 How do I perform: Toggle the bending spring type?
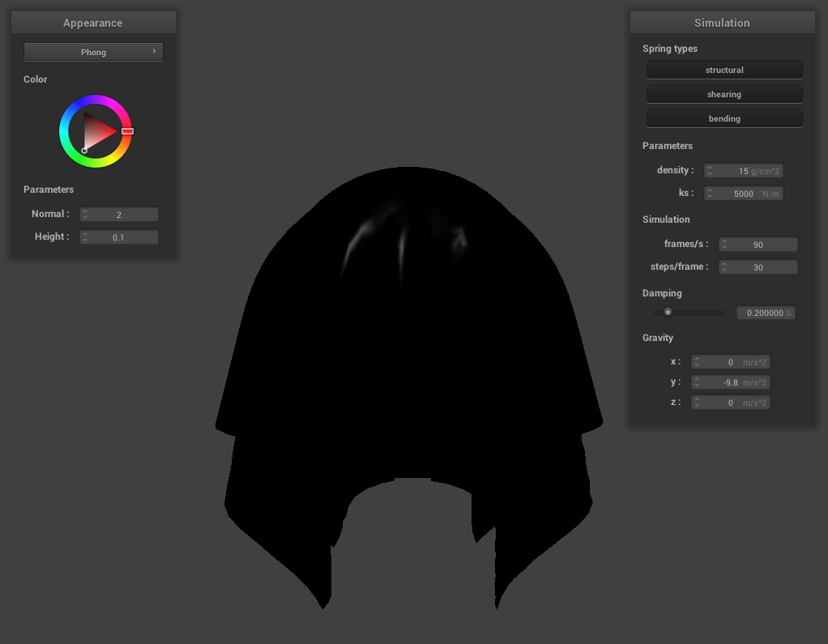pyautogui.click(x=724, y=118)
